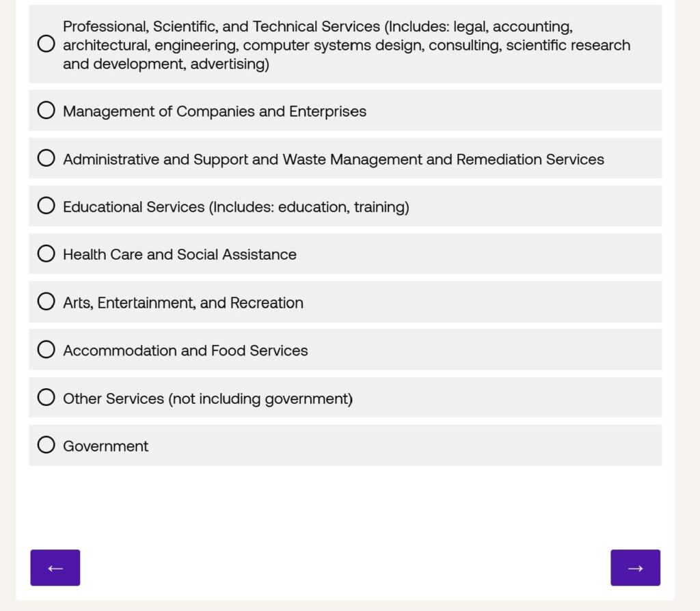Click the left arrow back button

coord(55,568)
